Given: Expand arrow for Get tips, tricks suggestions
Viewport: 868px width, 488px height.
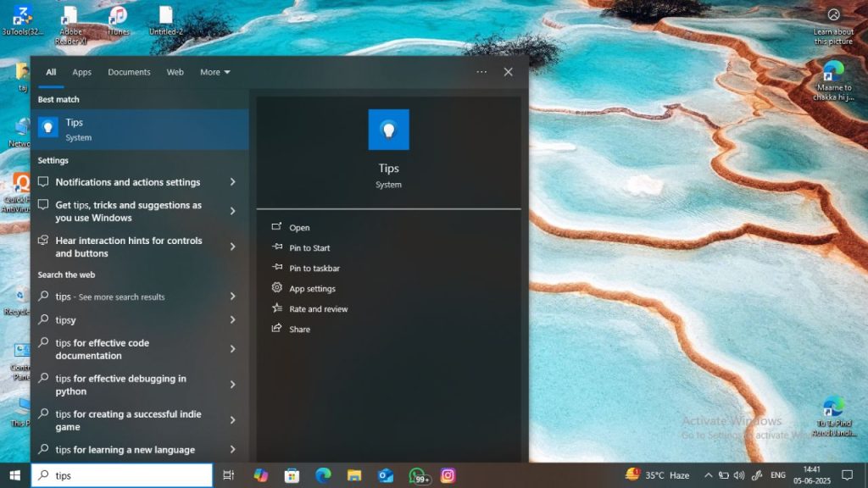Looking at the screenshot, I should pos(232,211).
